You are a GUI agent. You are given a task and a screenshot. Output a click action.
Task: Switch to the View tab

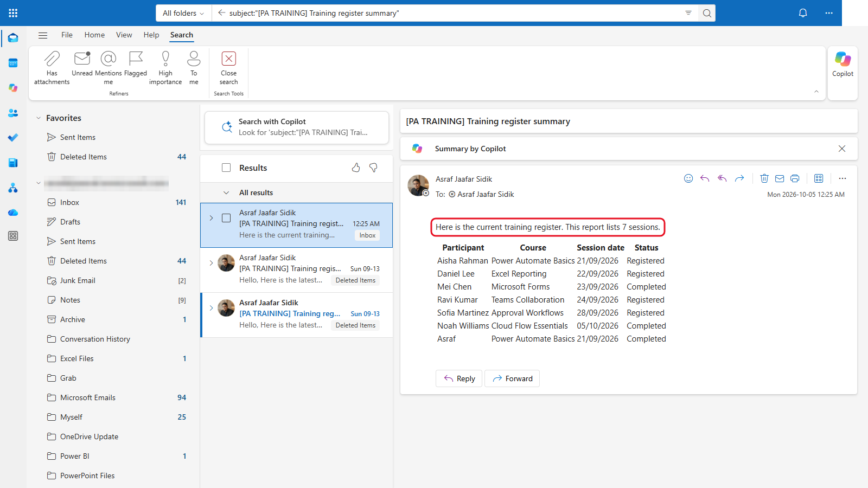coord(124,35)
